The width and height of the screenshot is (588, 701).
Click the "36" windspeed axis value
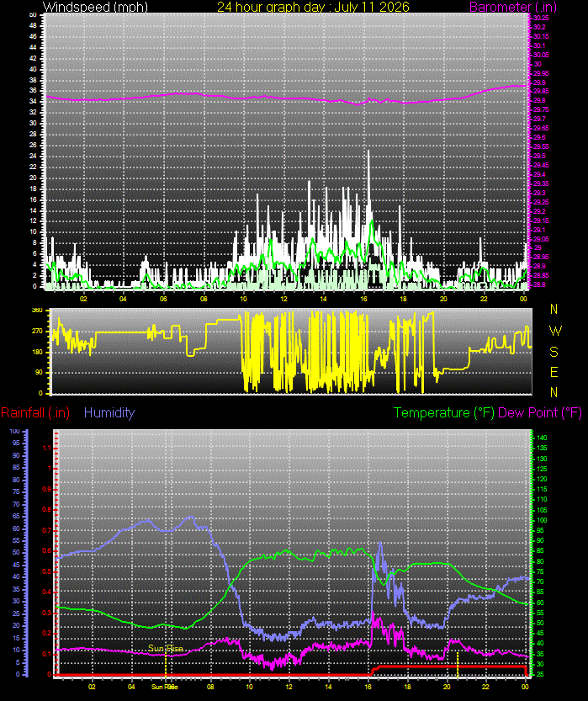[33, 91]
